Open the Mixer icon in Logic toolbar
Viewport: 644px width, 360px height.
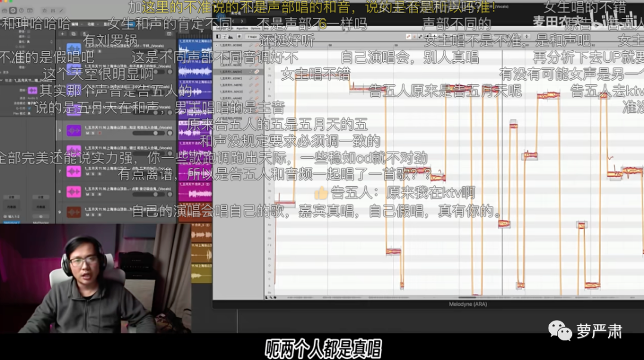pyautogui.click(x=52, y=10)
